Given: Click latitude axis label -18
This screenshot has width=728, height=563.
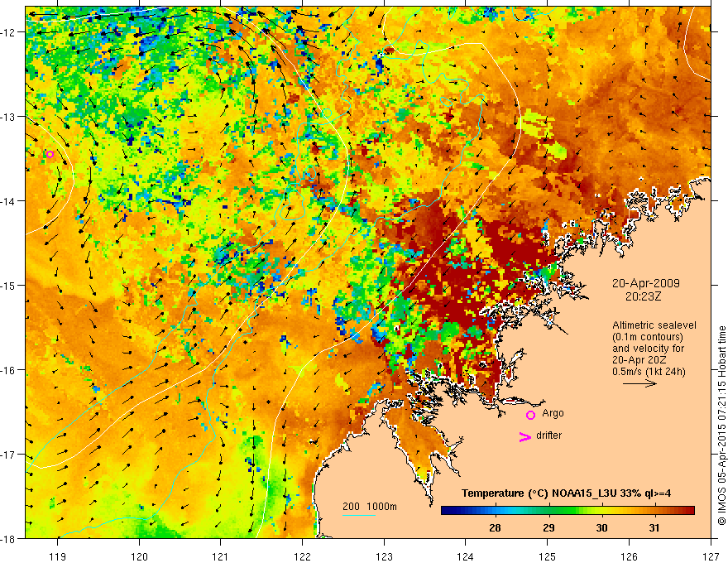Looking at the screenshot, I should pos(8,539).
